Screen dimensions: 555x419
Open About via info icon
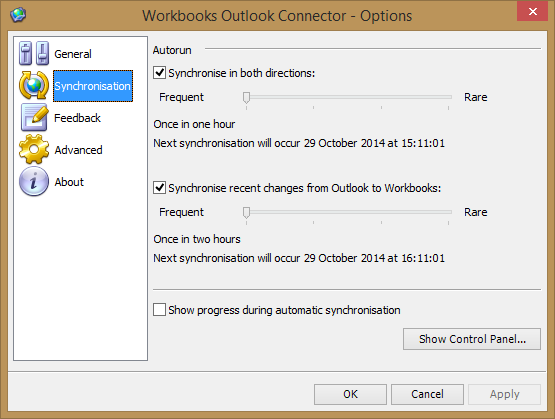pos(34,182)
